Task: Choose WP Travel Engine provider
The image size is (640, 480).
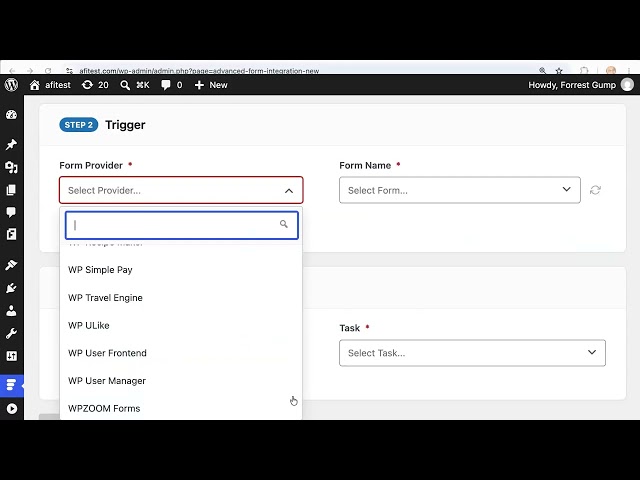Action: pyautogui.click(x=181, y=298)
